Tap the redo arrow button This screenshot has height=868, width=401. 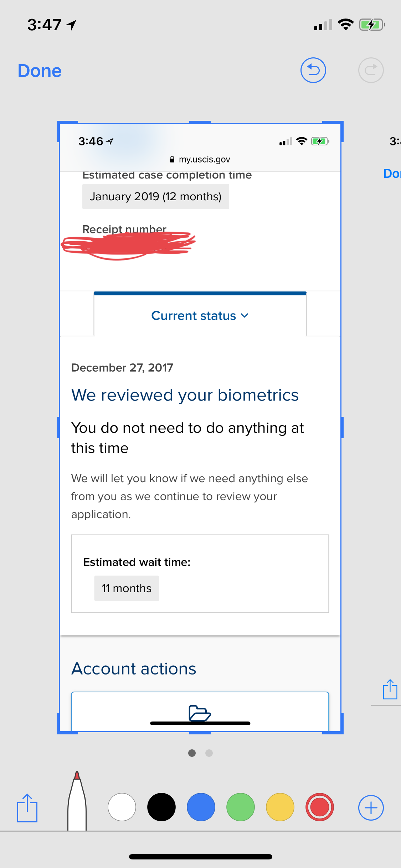tap(371, 70)
